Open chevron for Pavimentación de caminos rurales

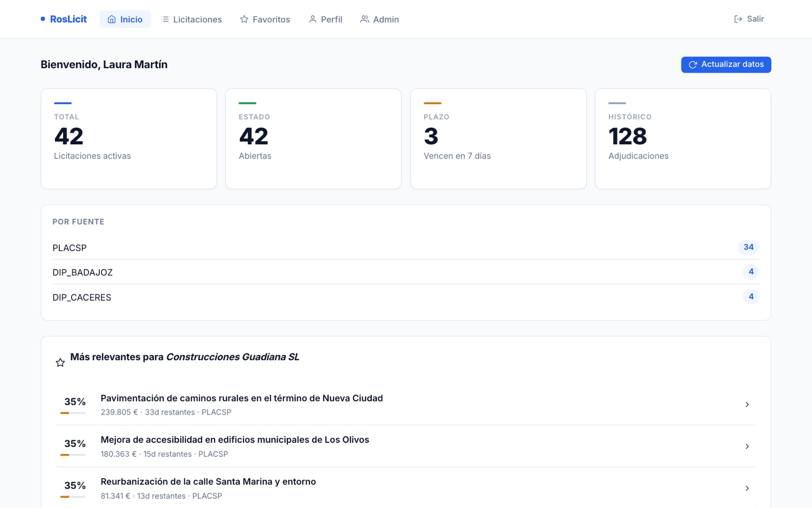747,404
